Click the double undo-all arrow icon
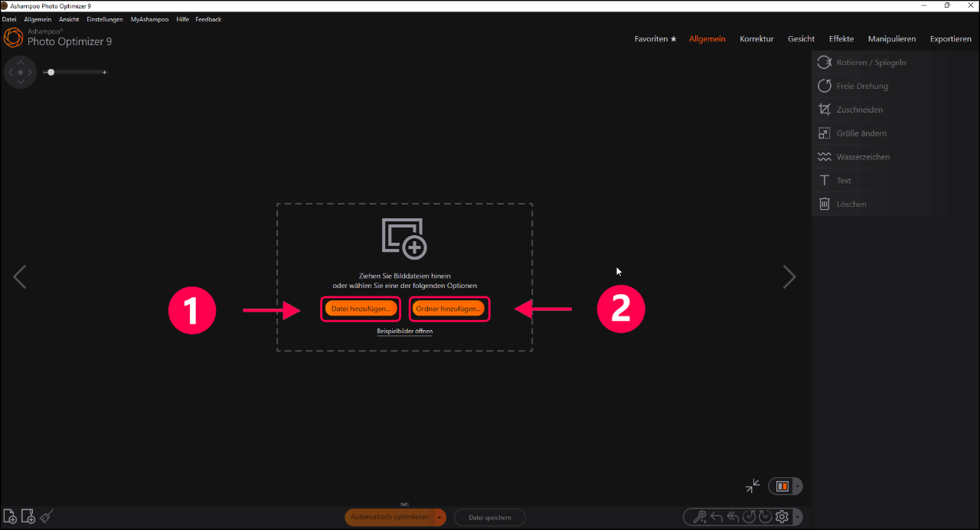The height and width of the screenshot is (530, 980). pos(733,517)
